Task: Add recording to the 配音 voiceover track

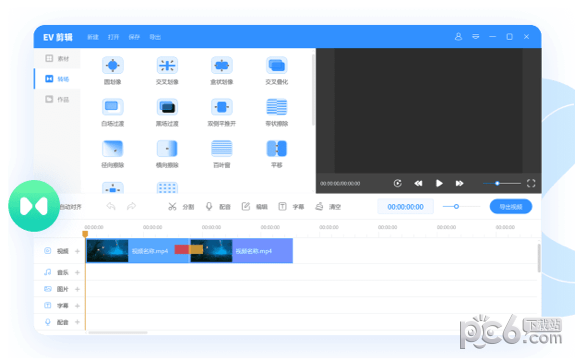Action: click(77, 322)
